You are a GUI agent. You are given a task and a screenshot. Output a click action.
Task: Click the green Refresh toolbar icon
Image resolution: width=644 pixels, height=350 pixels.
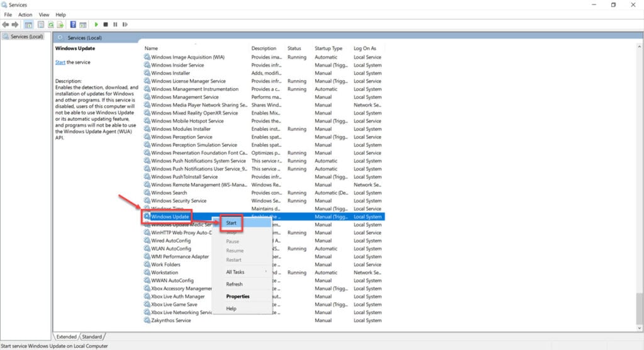click(x=50, y=25)
